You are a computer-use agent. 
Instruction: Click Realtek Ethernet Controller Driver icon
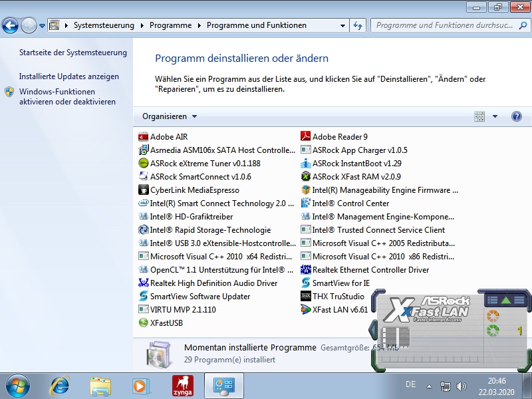click(x=305, y=270)
